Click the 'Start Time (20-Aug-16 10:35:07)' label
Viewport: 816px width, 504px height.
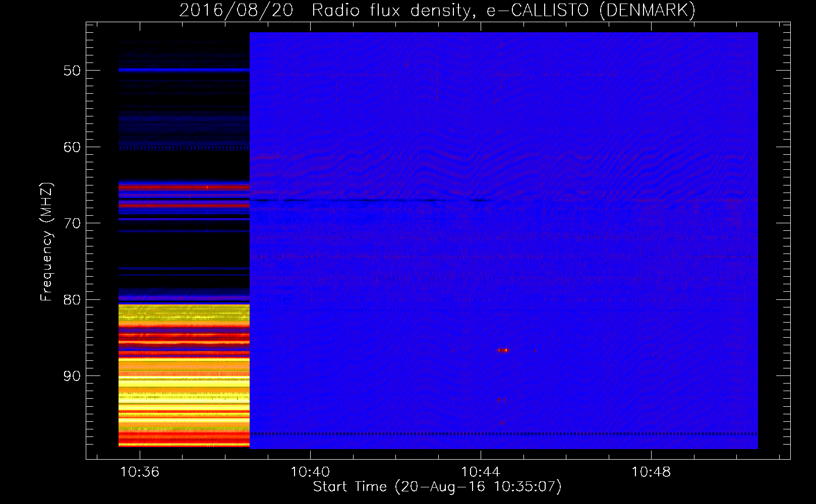click(x=437, y=487)
